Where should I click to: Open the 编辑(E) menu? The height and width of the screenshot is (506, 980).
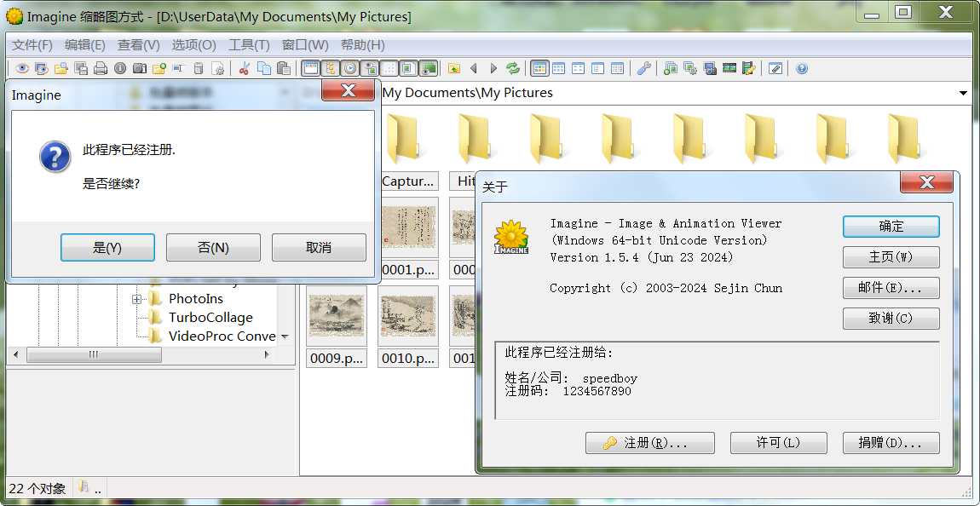(x=85, y=45)
